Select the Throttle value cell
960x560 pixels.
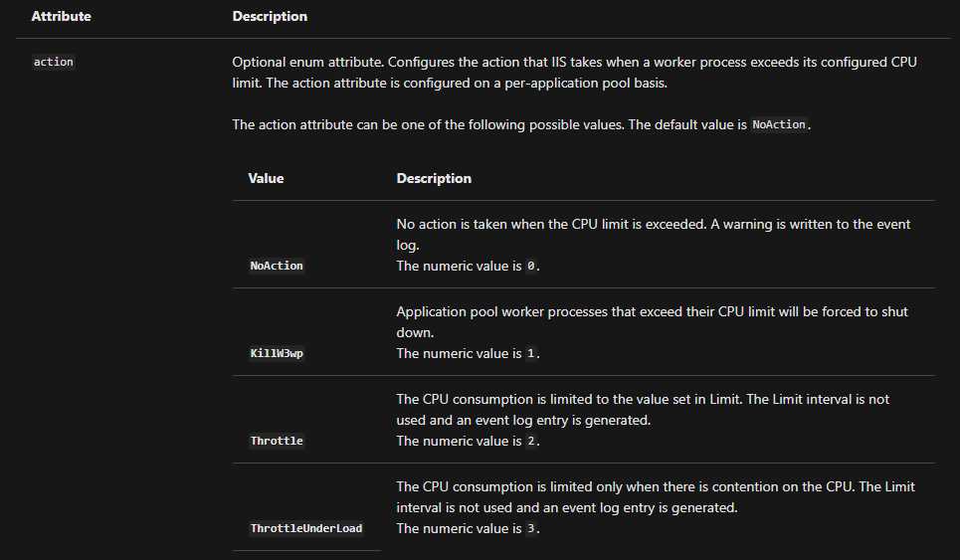pos(277,441)
